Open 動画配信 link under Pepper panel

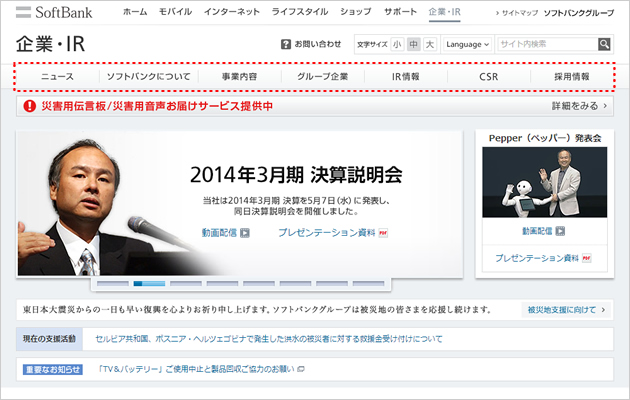[x=537, y=231]
